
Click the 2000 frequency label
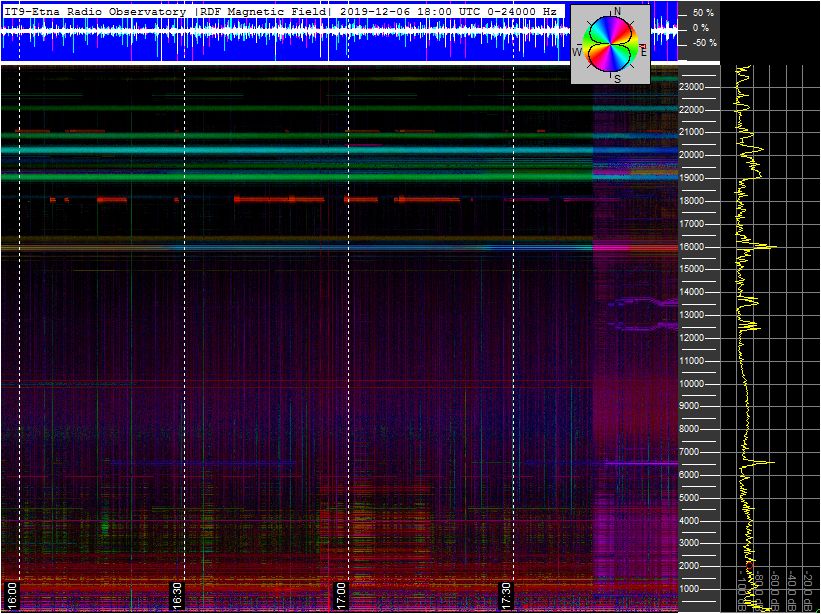(x=690, y=566)
